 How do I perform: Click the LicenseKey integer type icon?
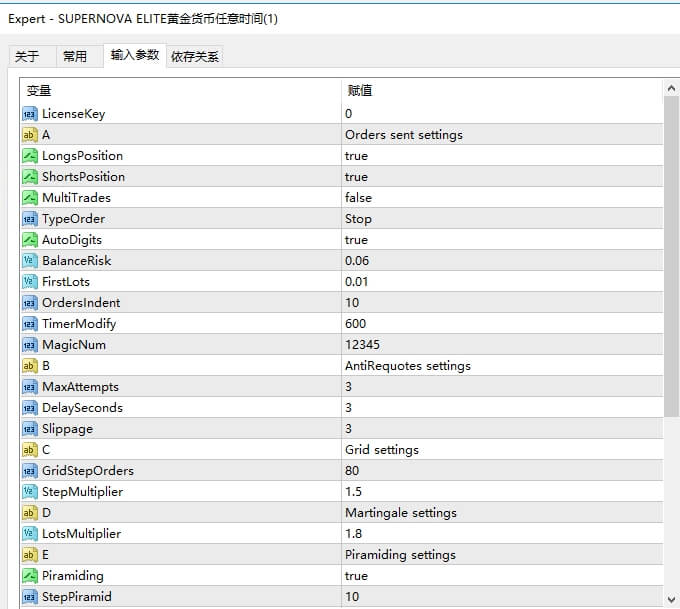[29, 114]
